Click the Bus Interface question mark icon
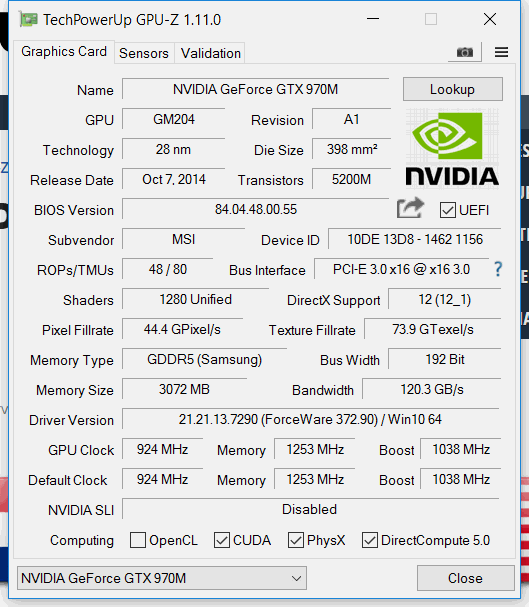The image size is (529, 607). click(498, 269)
